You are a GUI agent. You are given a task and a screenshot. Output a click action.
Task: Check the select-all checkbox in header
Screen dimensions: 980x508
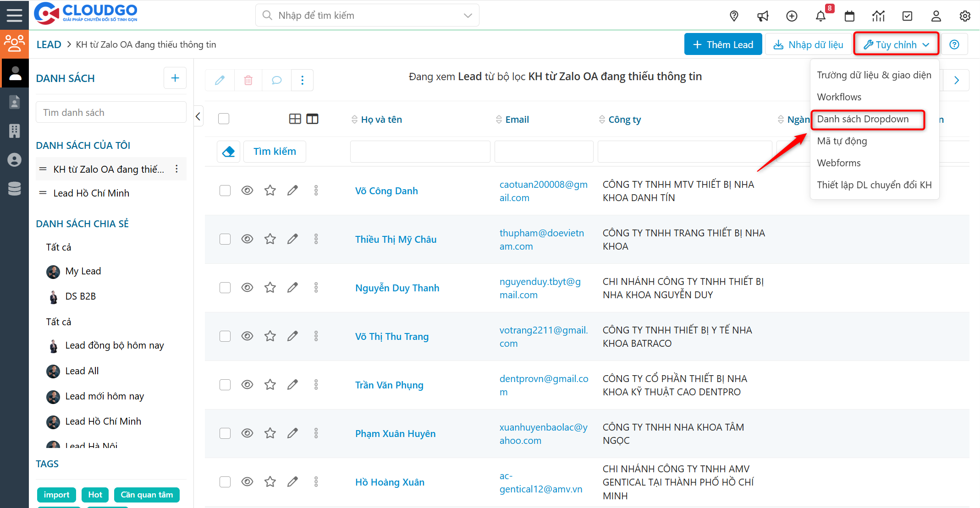point(224,119)
